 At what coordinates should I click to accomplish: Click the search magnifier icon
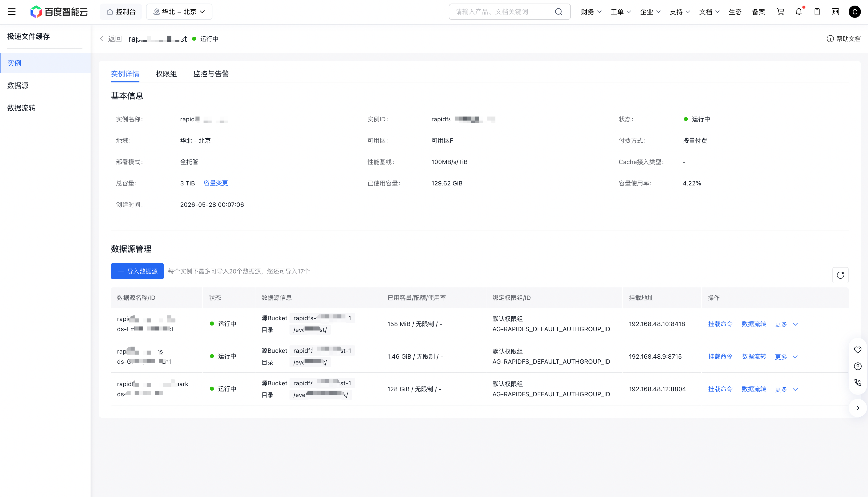[558, 12]
